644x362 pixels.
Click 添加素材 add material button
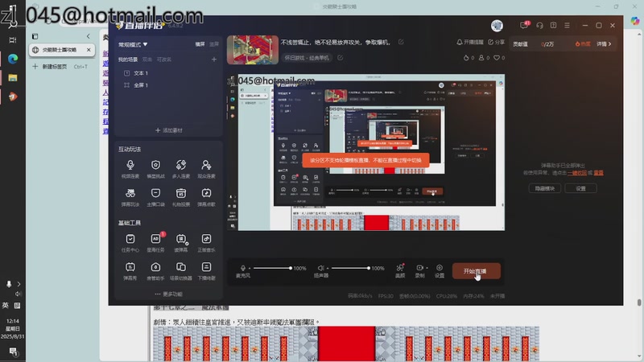click(168, 130)
